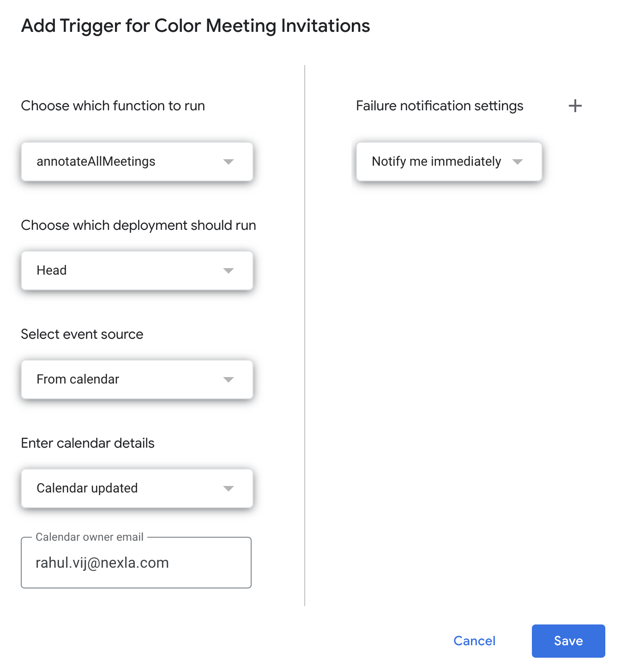Click the Choose which function to run label
The width and height of the screenshot is (627, 672).
tap(113, 106)
